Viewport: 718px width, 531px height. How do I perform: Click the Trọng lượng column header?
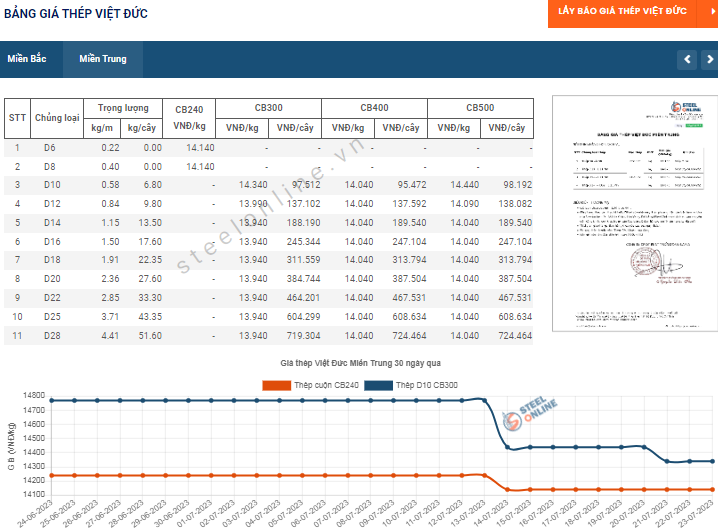click(123, 108)
